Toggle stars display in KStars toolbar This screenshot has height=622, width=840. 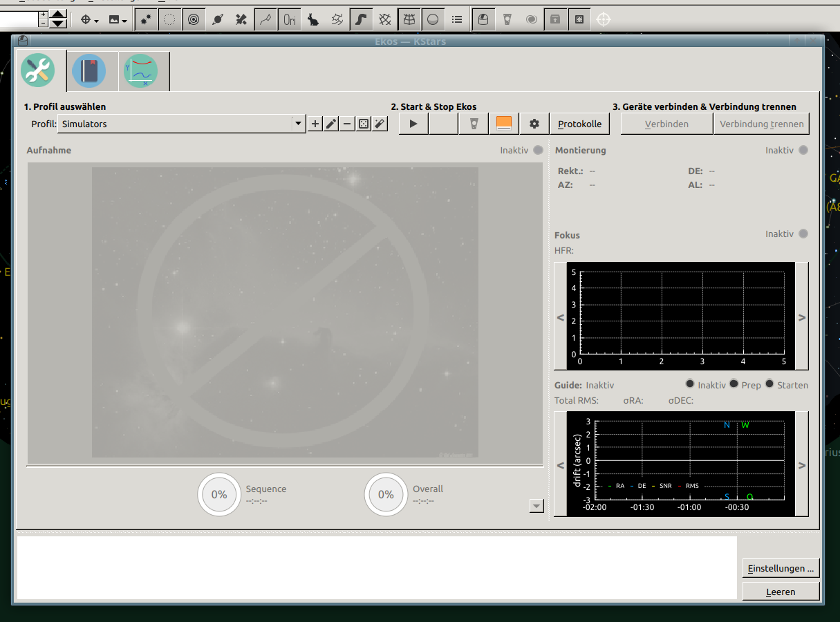tap(146, 19)
